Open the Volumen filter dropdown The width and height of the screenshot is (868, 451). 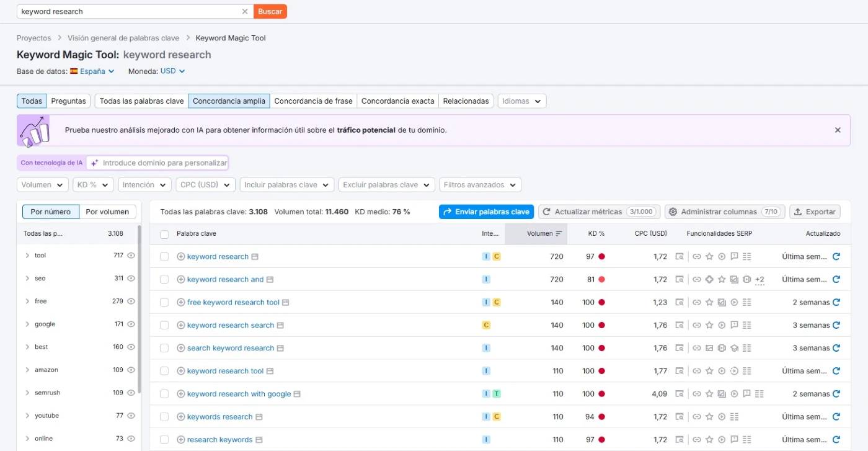point(42,184)
